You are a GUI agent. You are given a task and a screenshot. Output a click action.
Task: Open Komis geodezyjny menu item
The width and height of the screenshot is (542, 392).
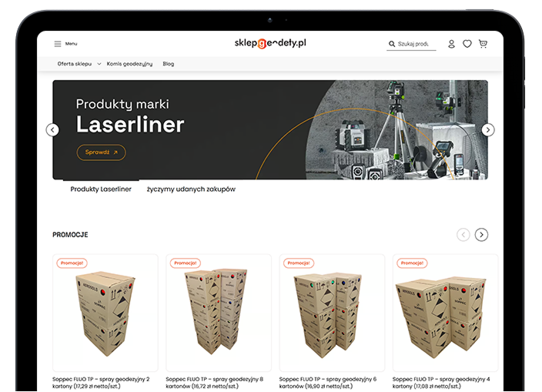(x=129, y=64)
